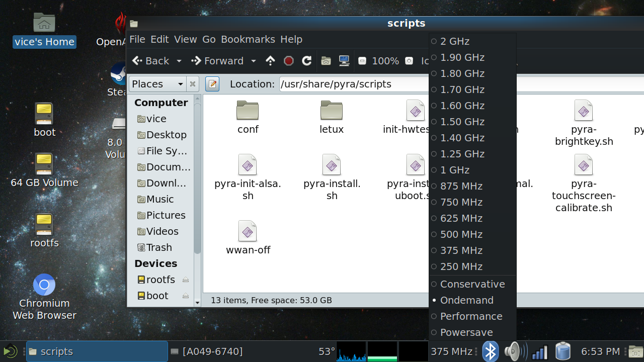644x362 pixels.
Task: Click the Home folder toolbar icon
Action: tap(326, 61)
